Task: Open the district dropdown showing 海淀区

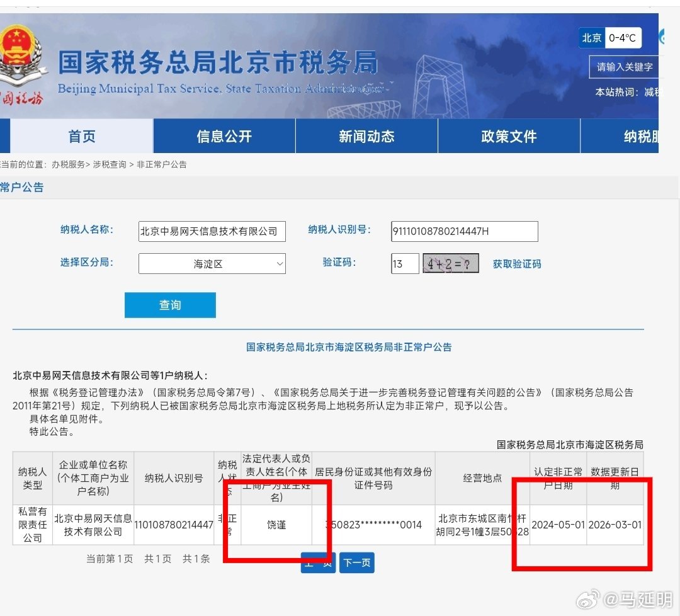Action: click(x=212, y=263)
